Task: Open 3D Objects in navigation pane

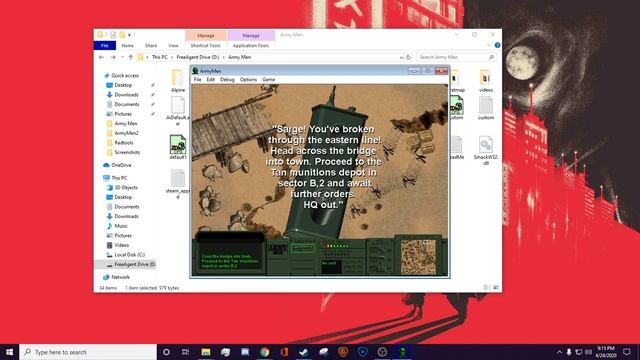Action: tap(126, 188)
